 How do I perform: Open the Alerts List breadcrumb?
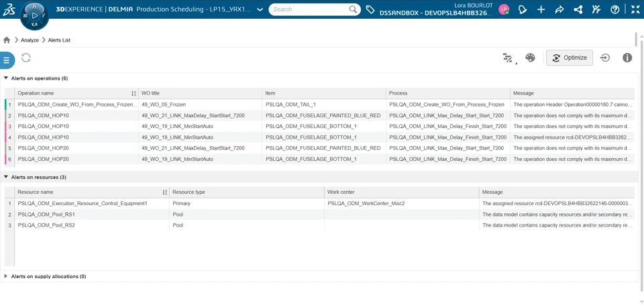59,40
